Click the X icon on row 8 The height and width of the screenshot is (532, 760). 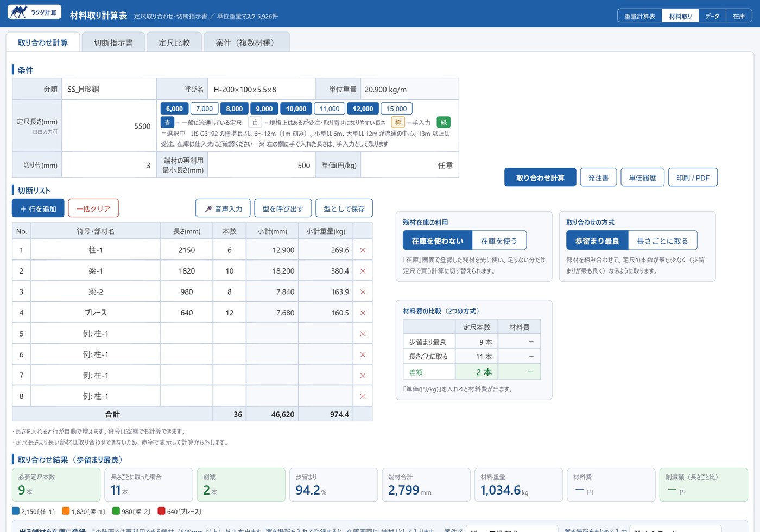[x=363, y=396]
